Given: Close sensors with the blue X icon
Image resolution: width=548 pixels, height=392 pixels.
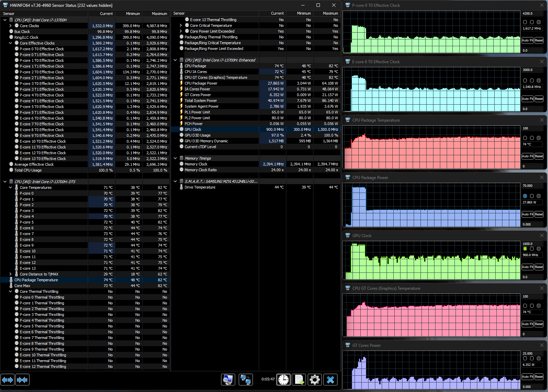Looking at the screenshot, I should click(330, 379).
